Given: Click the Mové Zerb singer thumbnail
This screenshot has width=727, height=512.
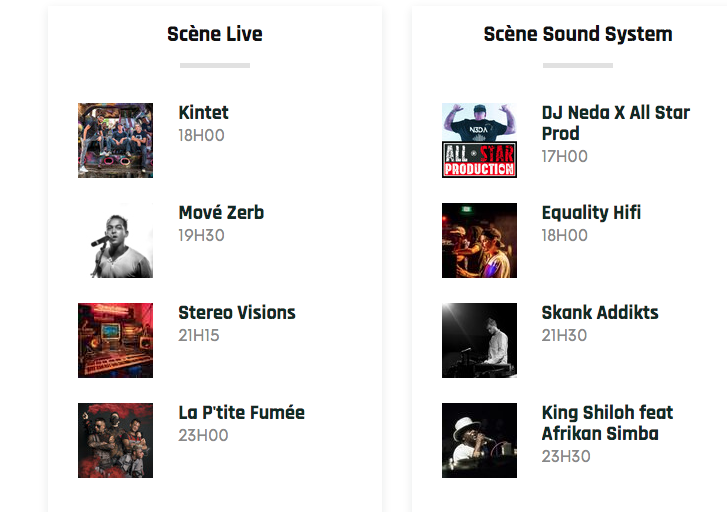Looking at the screenshot, I should pos(115,240).
